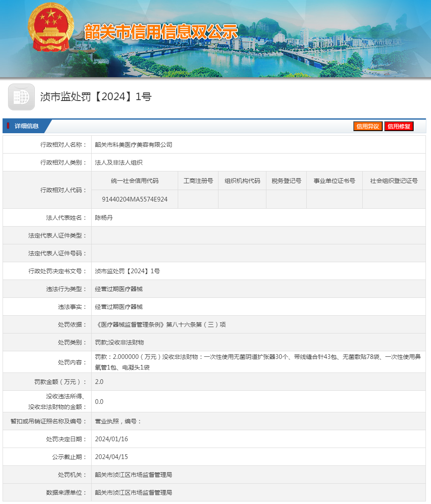Select confiscated amount 0.0
Screen dimensions: 431x504
click(x=99, y=402)
